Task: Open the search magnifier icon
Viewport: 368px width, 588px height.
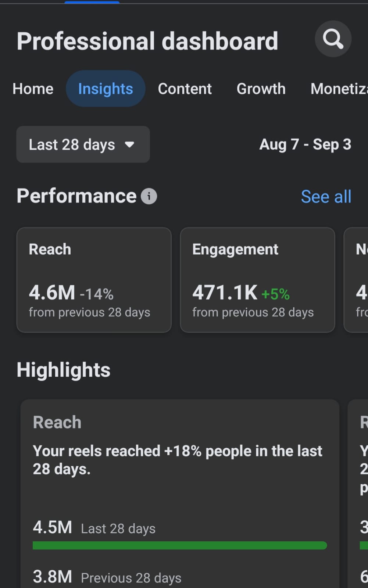Action: 333,39
